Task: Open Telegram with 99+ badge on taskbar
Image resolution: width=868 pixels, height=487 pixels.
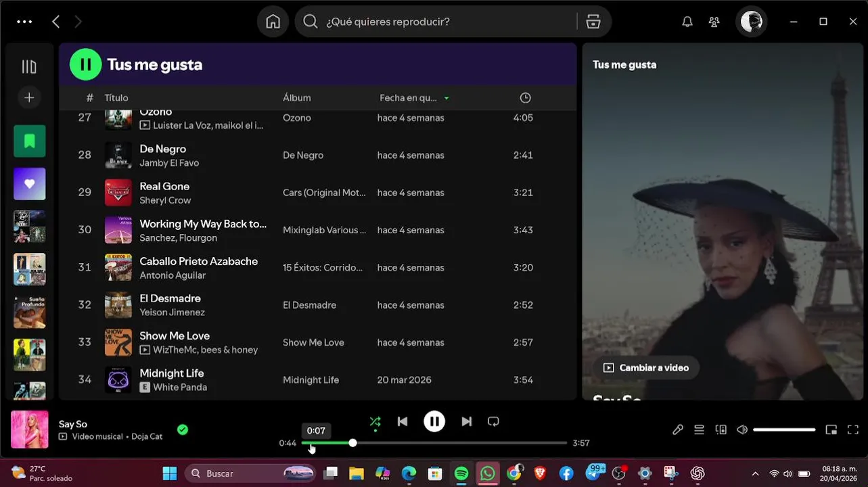Action: 593,472
